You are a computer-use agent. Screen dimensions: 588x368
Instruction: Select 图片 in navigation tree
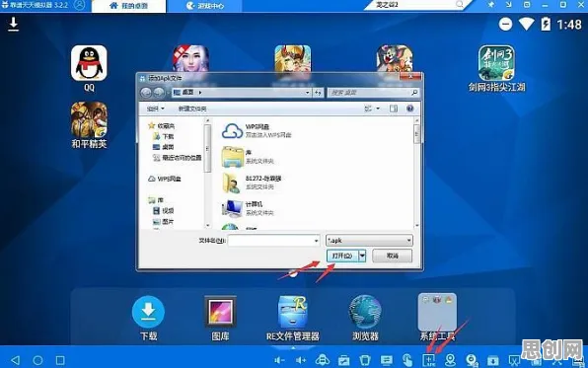tap(164, 221)
